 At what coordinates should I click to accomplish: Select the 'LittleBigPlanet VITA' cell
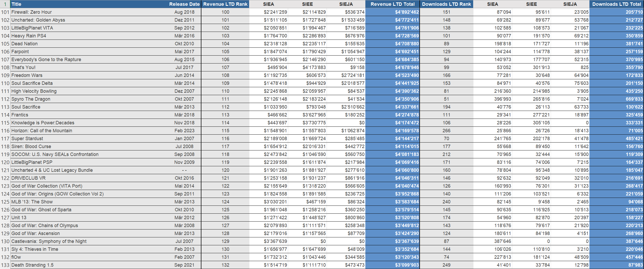point(89,28)
